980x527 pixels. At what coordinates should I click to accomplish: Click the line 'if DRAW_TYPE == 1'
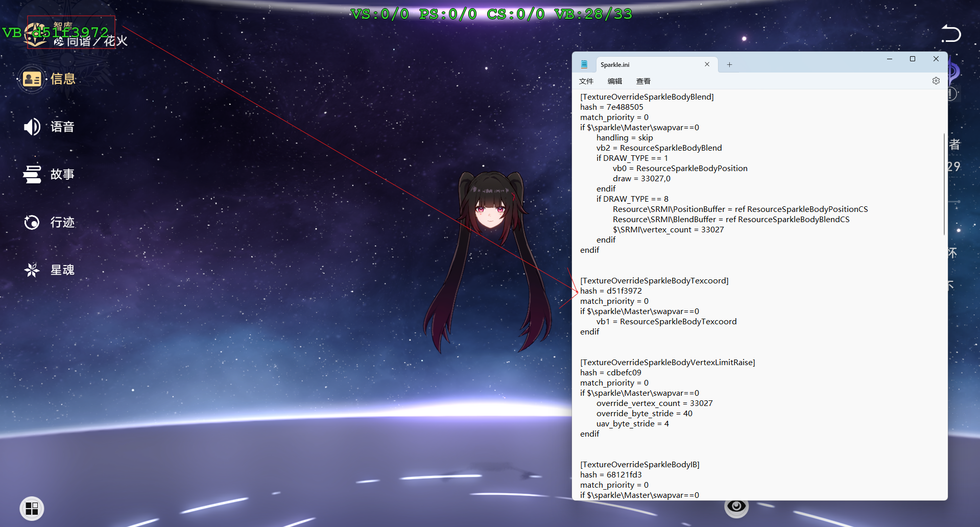click(x=632, y=158)
